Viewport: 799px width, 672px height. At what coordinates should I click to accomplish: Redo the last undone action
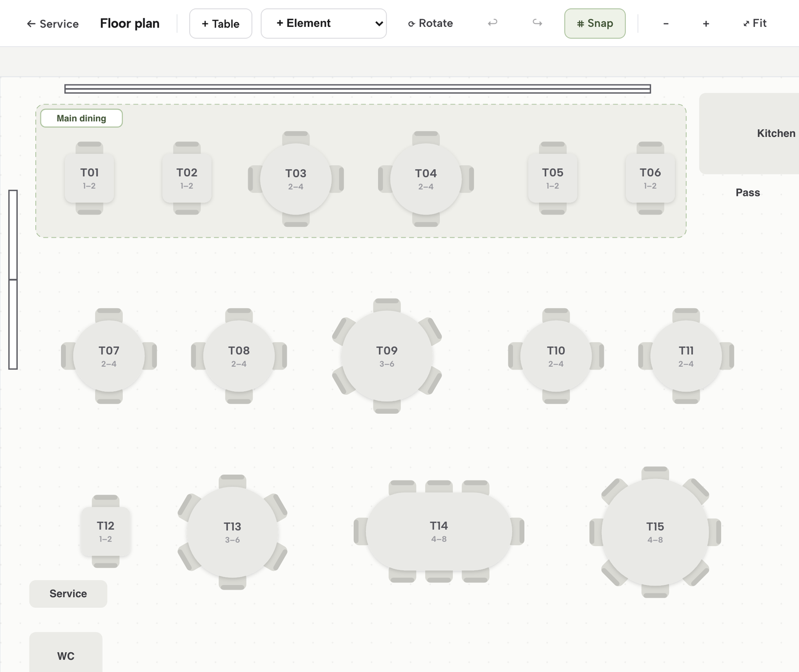[537, 23]
